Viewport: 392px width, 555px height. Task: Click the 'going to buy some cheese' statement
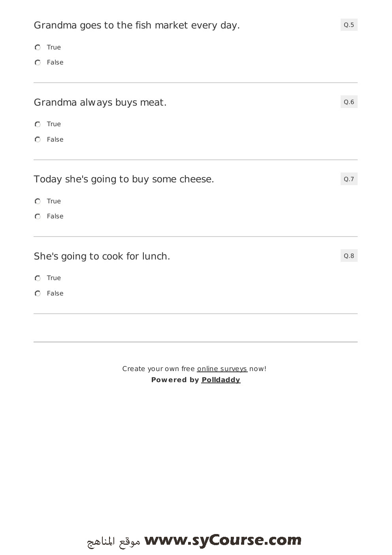pyautogui.click(x=124, y=179)
